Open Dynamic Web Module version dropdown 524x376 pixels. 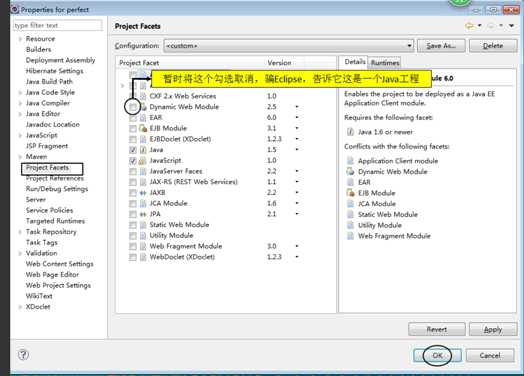[297, 107]
